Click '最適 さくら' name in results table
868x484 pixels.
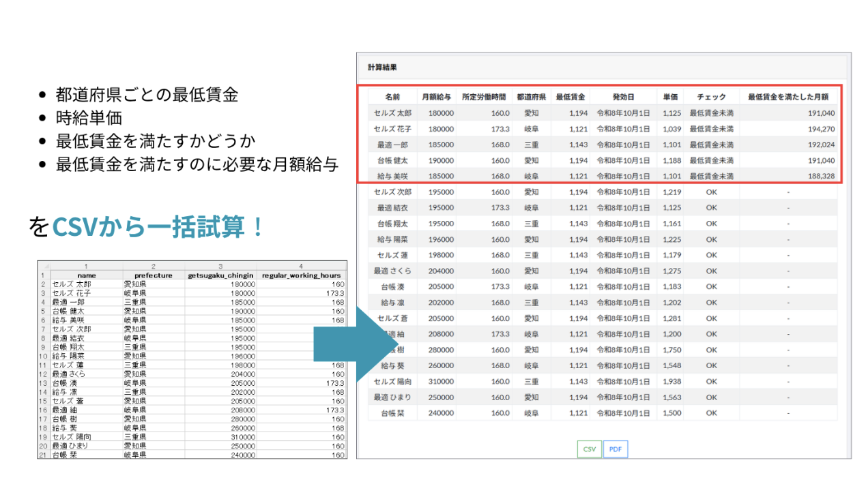pyautogui.click(x=392, y=271)
